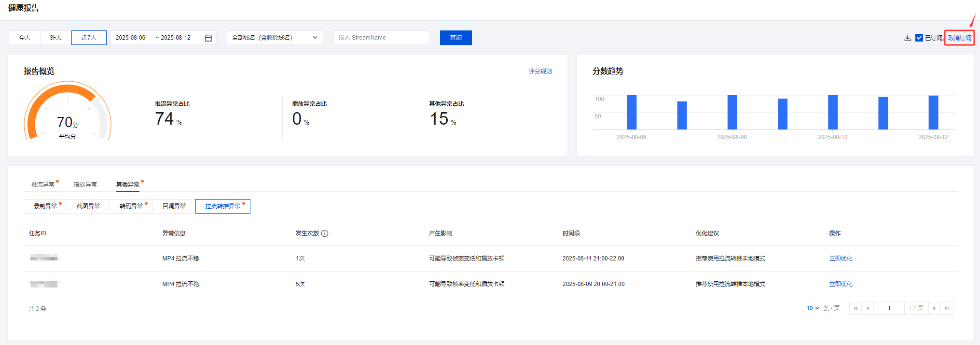The image size is (980, 345).
Task: Select the 昨天 time range
Action: (56, 38)
